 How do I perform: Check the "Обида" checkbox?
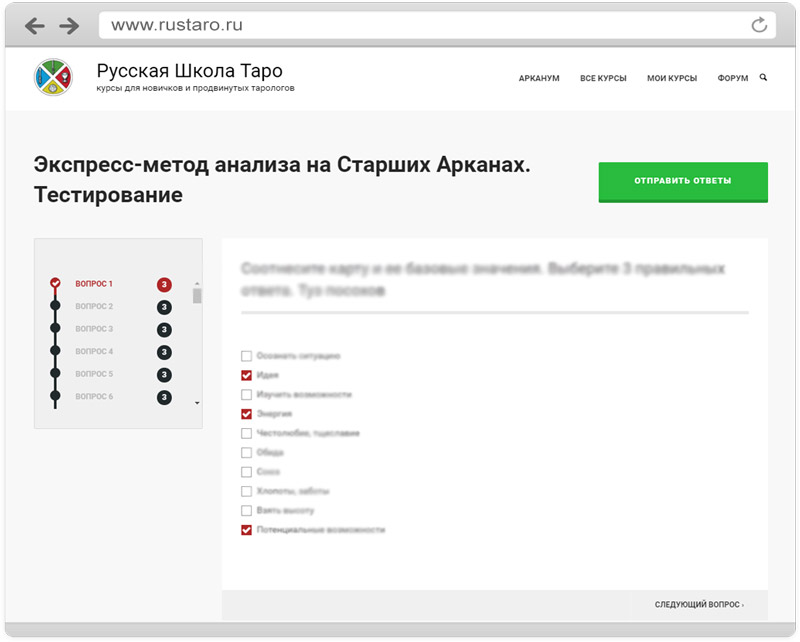pos(246,452)
